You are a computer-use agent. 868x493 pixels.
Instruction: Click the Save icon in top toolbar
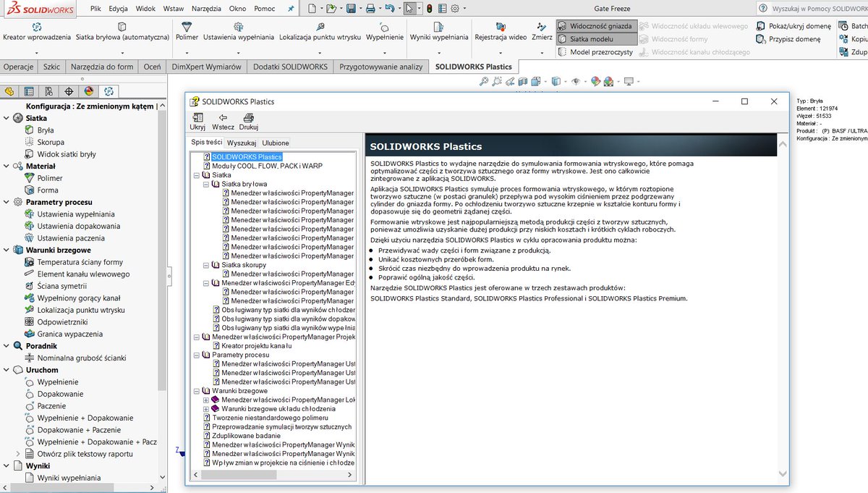(351, 9)
